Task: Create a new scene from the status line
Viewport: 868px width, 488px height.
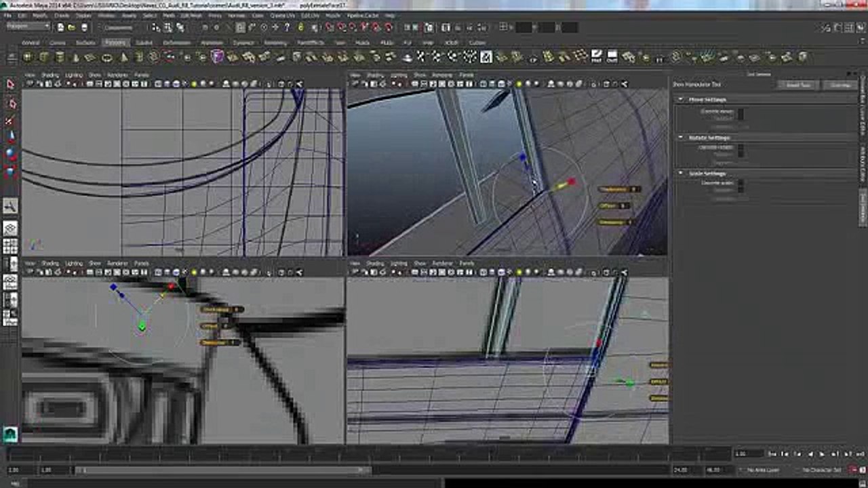Action: pyautogui.click(x=60, y=28)
